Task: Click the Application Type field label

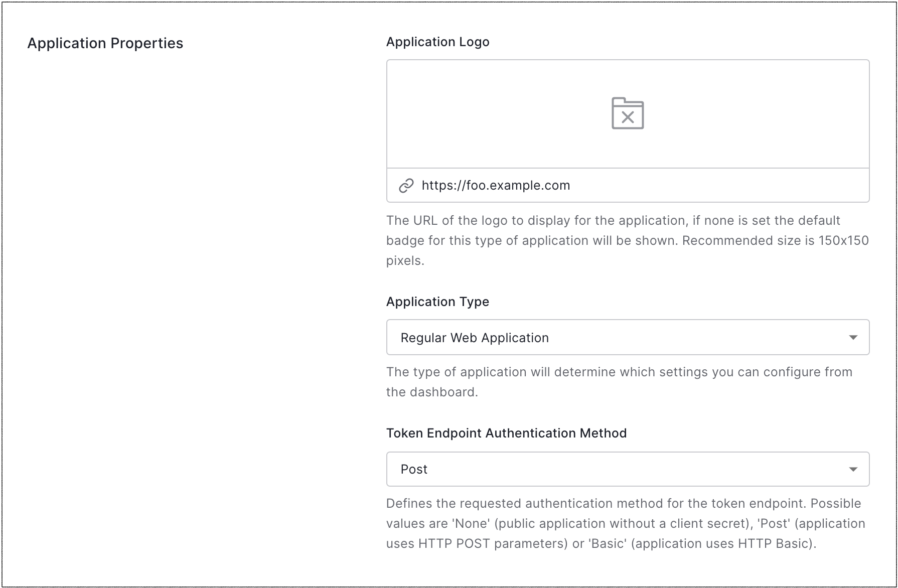Action: [x=437, y=302]
